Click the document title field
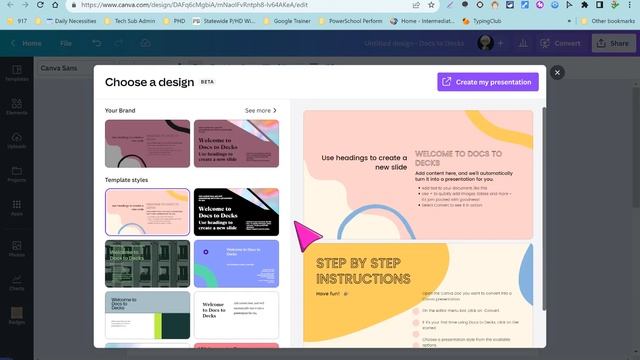Viewport: 640px width, 360px height. tap(414, 43)
